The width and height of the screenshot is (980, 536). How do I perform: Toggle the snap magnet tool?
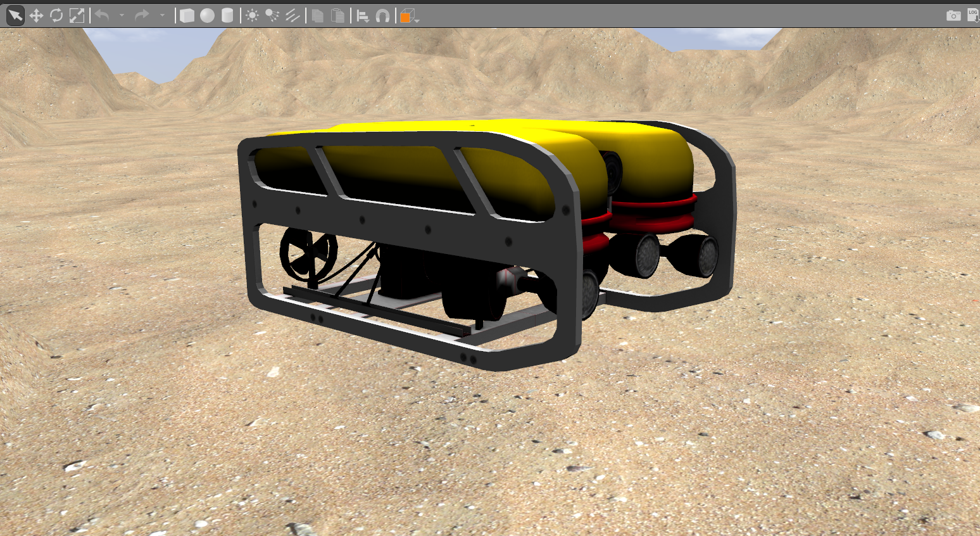click(382, 16)
